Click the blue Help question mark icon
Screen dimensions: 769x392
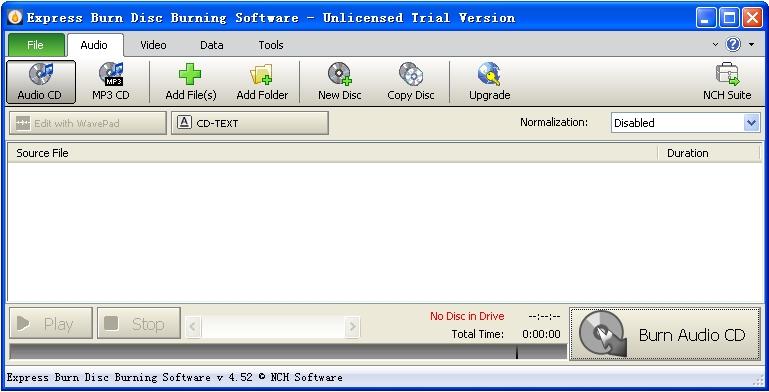click(x=733, y=45)
